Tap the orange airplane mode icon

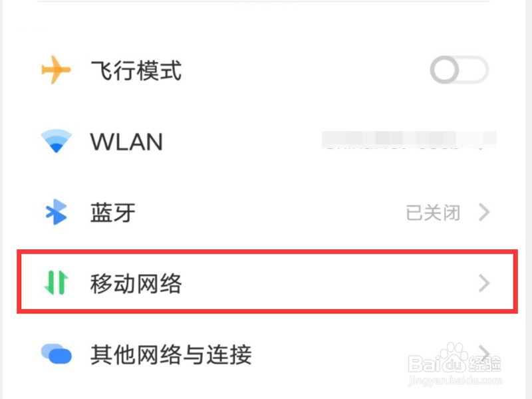[x=56, y=70]
